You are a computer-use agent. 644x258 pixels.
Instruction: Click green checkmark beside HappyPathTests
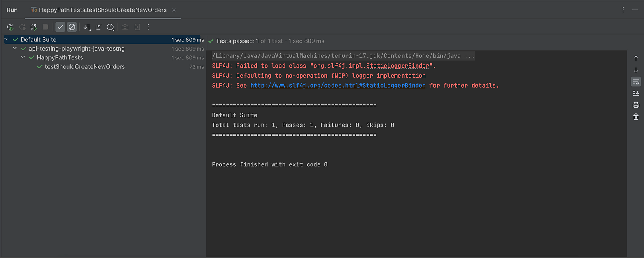pyautogui.click(x=32, y=57)
